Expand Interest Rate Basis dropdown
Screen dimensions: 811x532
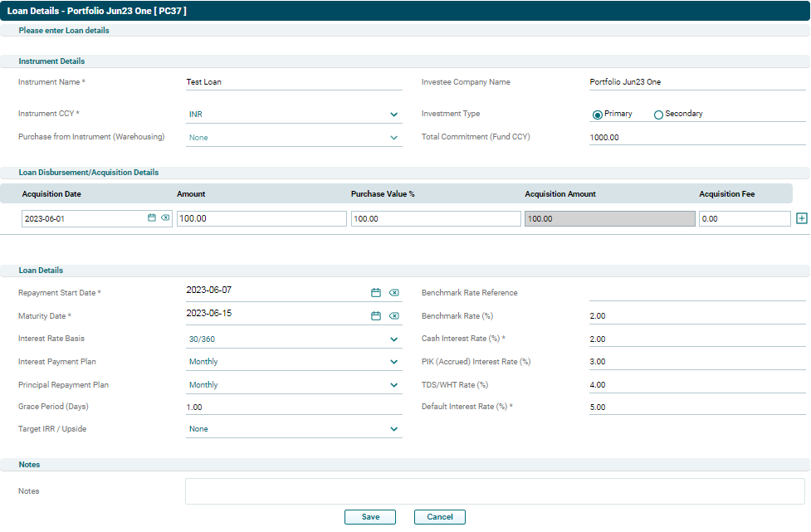pyautogui.click(x=393, y=339)
